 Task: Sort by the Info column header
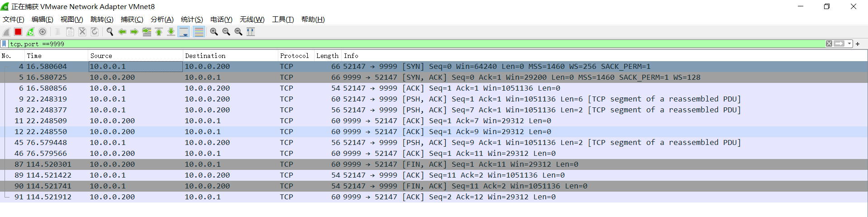pyautogui.click(x=604, y=56)
